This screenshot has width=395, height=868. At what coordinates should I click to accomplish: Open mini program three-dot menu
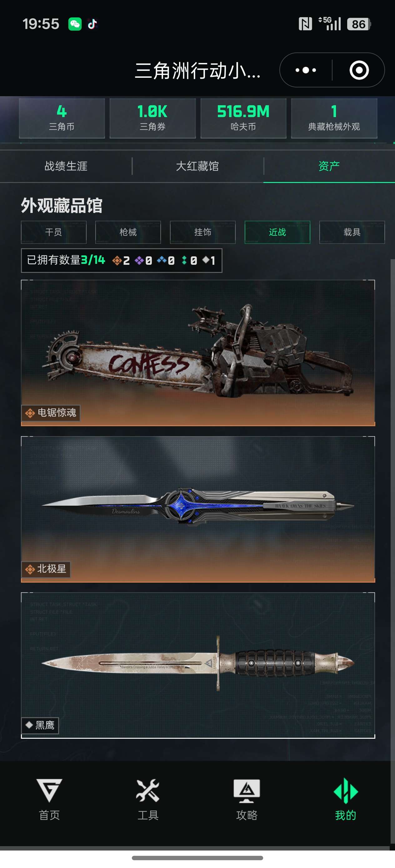click(x=306, y=70)
